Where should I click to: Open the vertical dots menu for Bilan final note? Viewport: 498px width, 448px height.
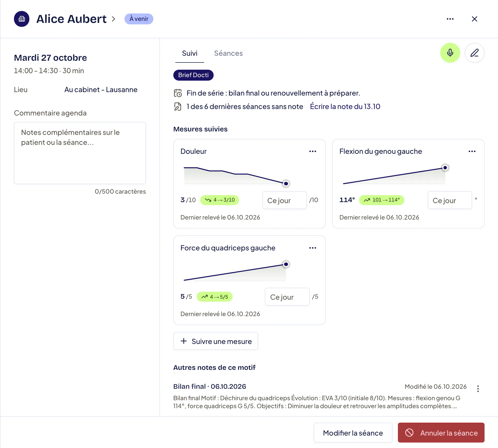pos(478,389)
